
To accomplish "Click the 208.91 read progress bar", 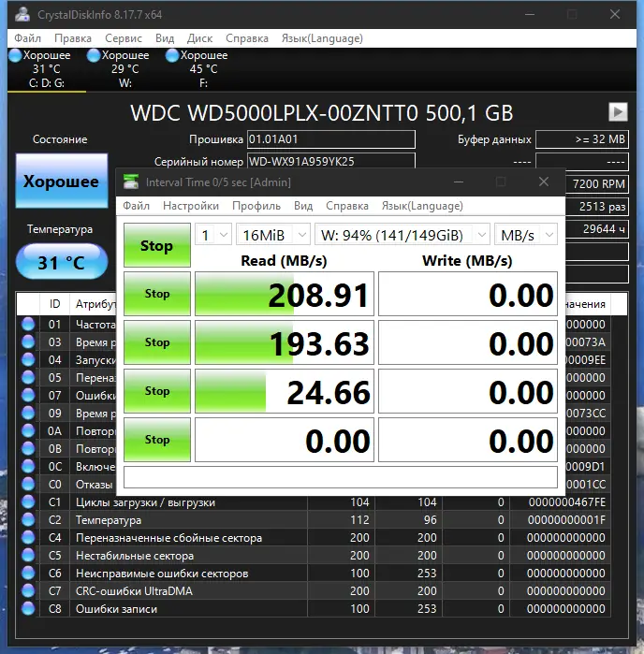I will pyautogui.click(x=285, y=294).
